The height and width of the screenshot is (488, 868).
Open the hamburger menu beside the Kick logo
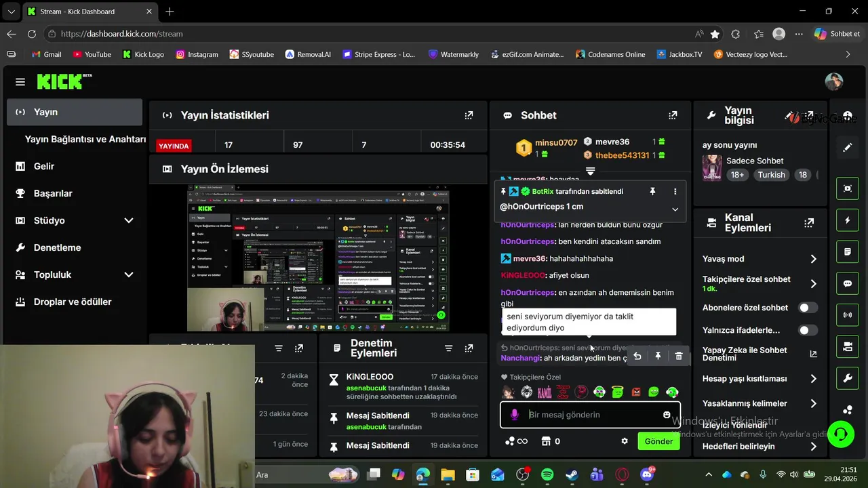coord(20,82)
